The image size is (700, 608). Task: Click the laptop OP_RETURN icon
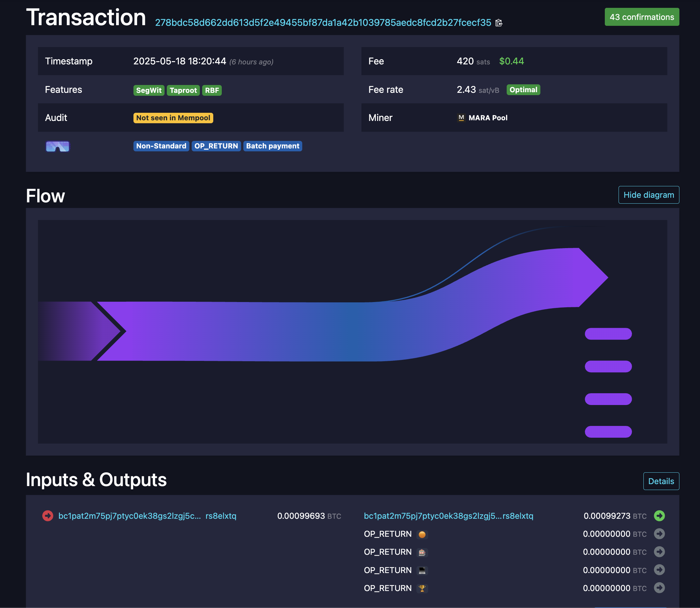[422, 570]
